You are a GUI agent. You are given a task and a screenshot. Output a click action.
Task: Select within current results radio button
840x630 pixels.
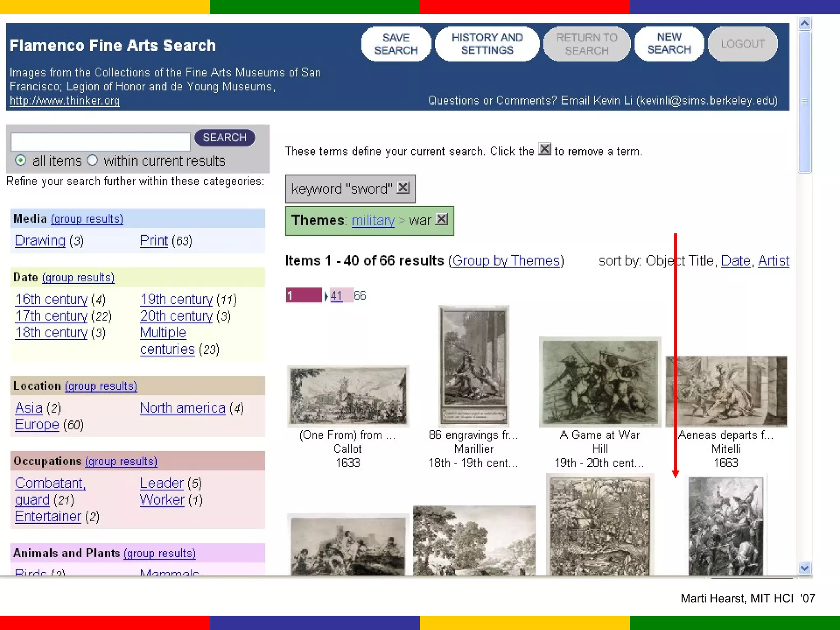point(93,160)
